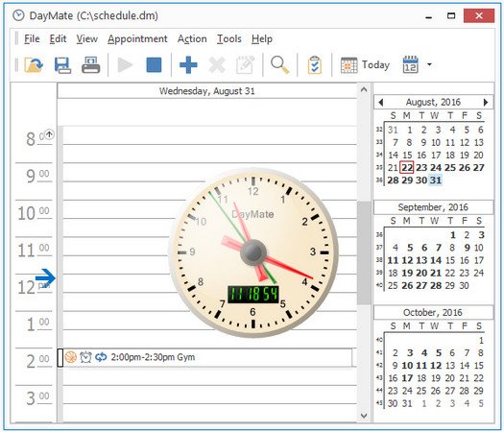Open search with the magnifying glass icon
The image size is (504, 432).
(x=279, y=65)
